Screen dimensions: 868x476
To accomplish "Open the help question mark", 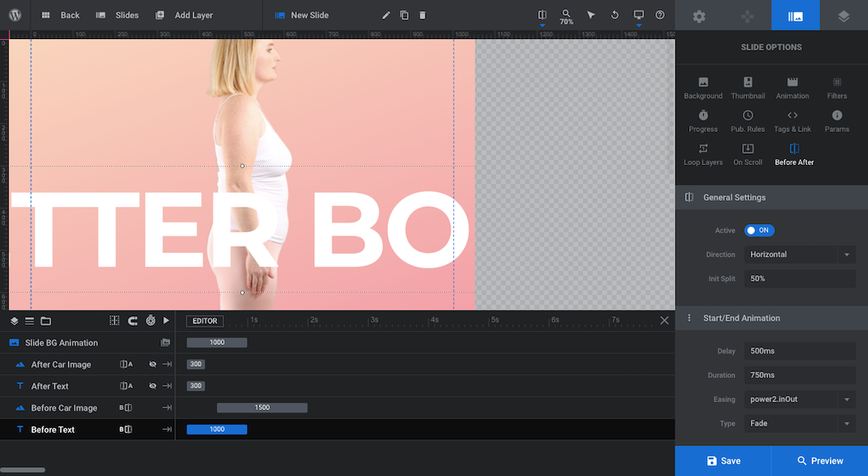I will tap(660, 15).
